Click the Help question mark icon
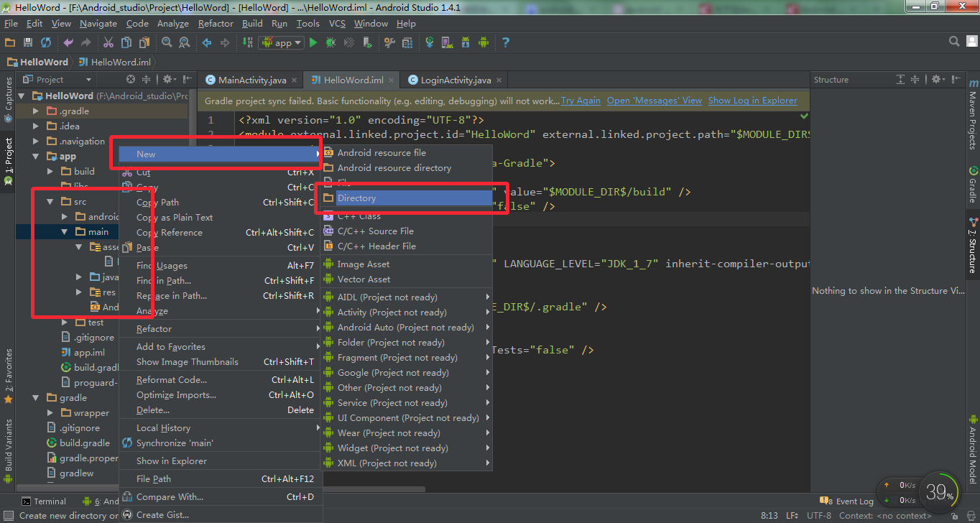The width and height of the screenshot is (980, 523). pos(506,42)
